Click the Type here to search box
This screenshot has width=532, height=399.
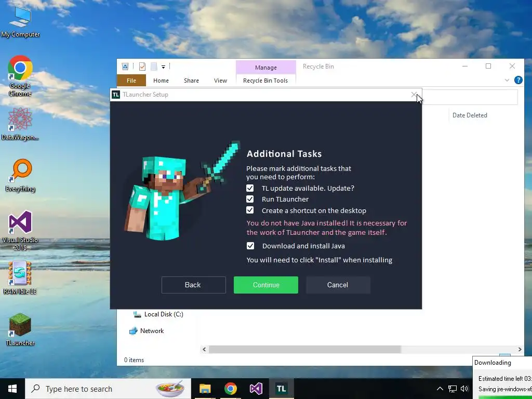[108, 389]
